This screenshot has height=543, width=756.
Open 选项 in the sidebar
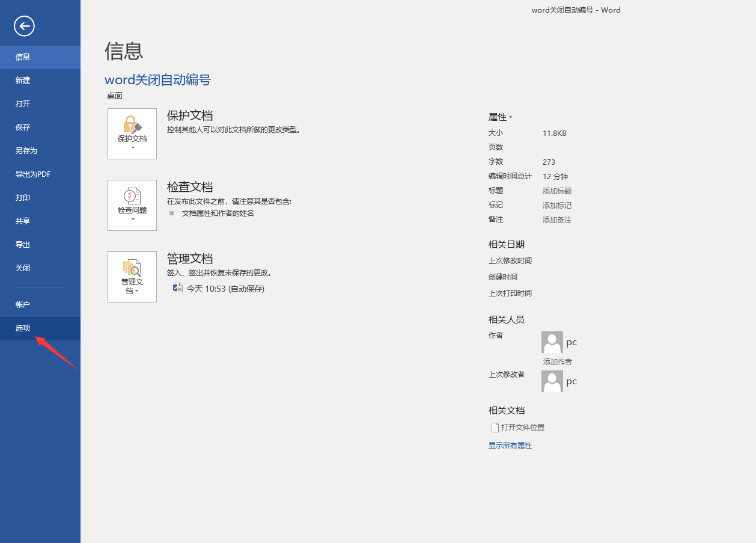click(40, 328)
